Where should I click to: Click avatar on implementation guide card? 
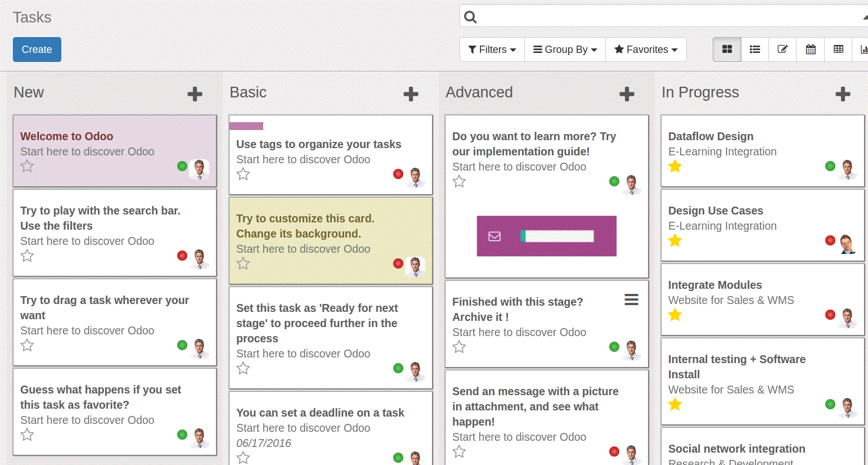coord(631,184)
